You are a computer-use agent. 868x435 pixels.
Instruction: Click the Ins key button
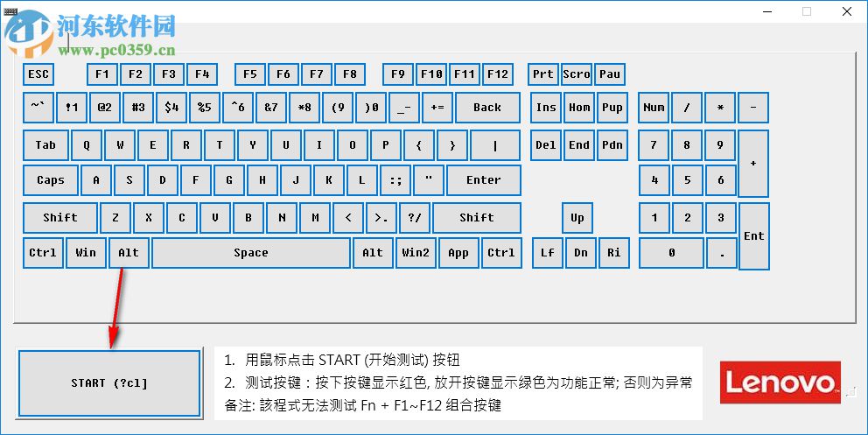[546, 108]
